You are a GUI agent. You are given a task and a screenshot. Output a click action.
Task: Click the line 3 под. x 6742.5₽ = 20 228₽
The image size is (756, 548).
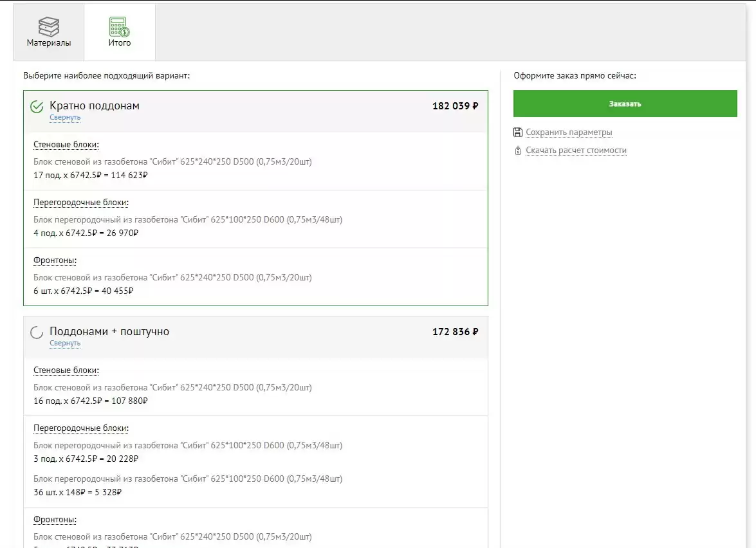(86, 459)
